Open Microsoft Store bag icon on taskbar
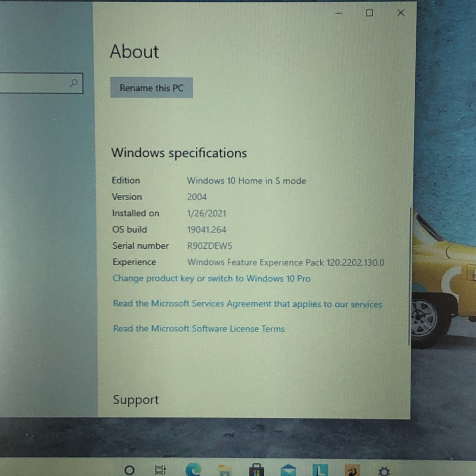The width and height of the screenshot is (476, 476). tap(256, 470)
